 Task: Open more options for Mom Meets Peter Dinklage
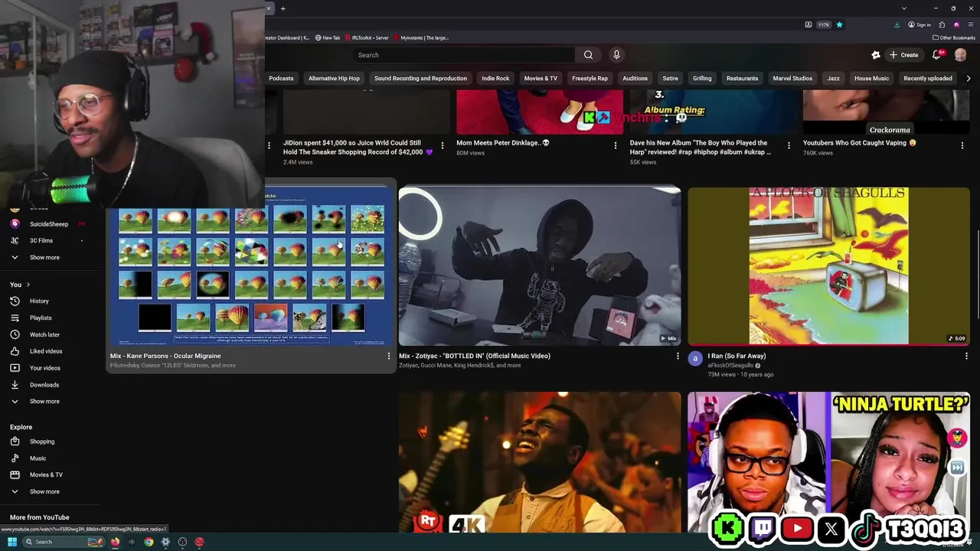tap(615, 145)
